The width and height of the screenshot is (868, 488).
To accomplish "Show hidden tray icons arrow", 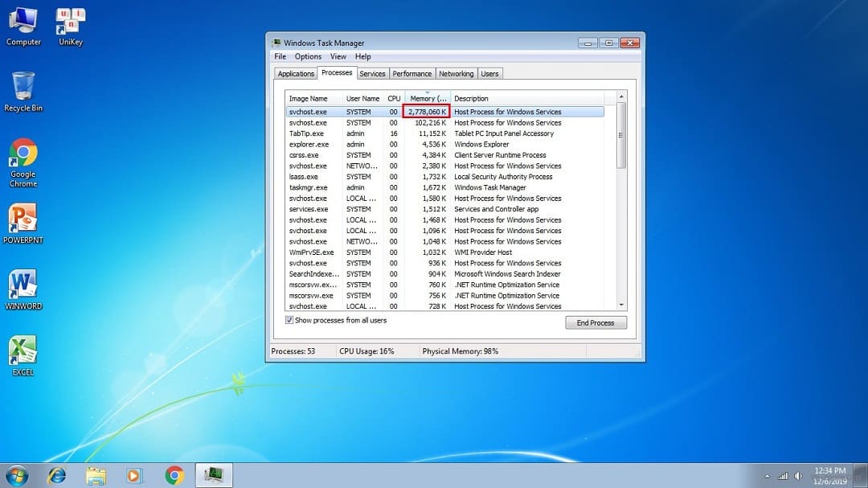I will coord(767,476).
